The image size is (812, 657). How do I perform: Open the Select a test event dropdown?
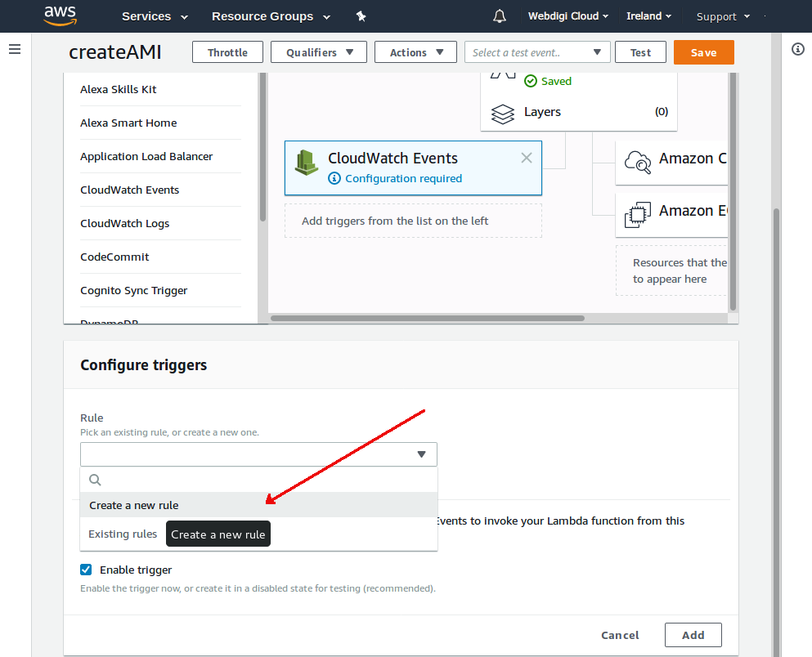coord(537,52)
